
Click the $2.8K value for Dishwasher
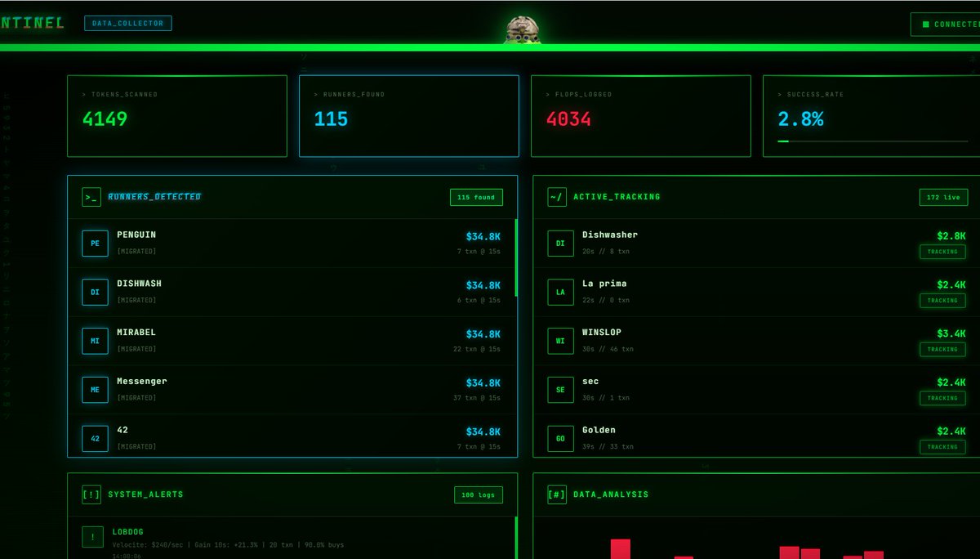click(x=951, y=236)
